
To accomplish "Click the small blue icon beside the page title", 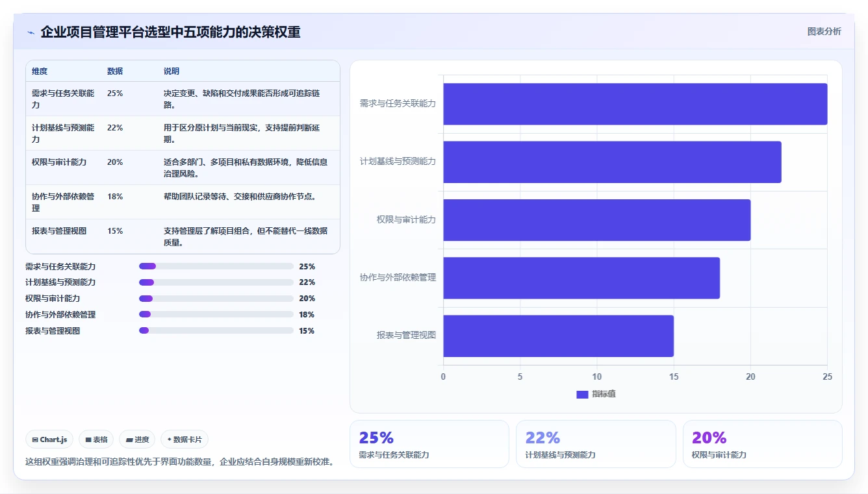I will click(31, 32).
